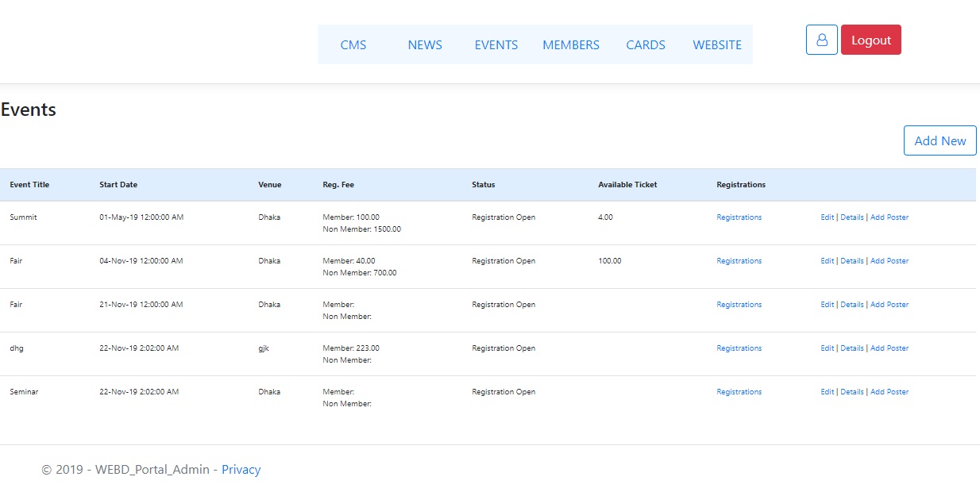Edit the dhg event

(x=828, y=348)
